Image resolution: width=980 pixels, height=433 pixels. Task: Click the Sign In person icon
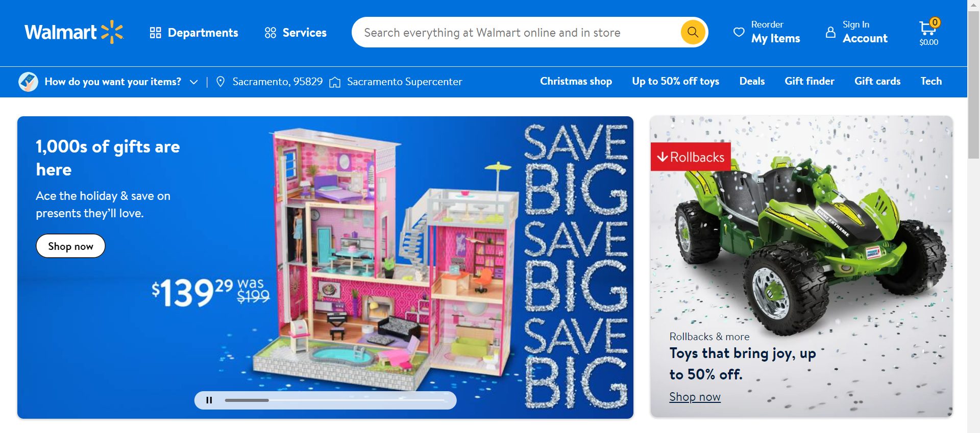point(830,32)
